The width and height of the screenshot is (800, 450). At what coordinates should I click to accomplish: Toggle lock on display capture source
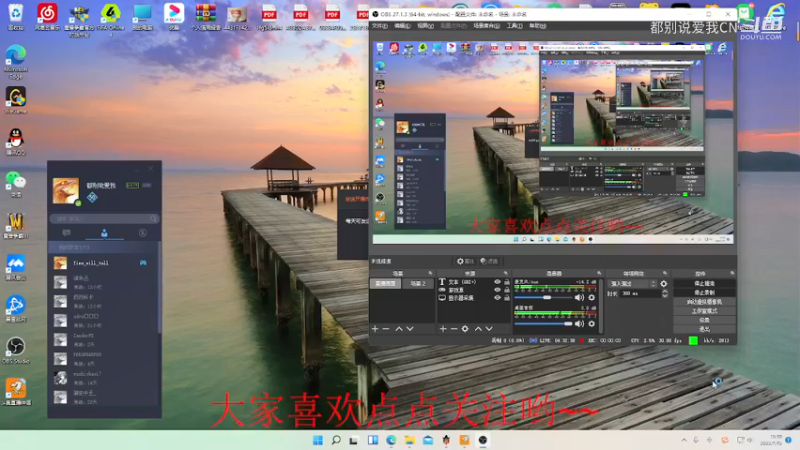tap(507, 298)
